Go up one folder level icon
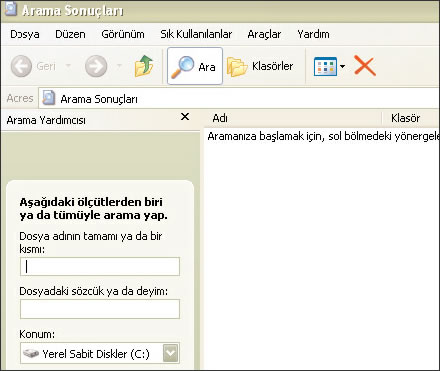Viewport: 440px width, 371px height. 144,66
